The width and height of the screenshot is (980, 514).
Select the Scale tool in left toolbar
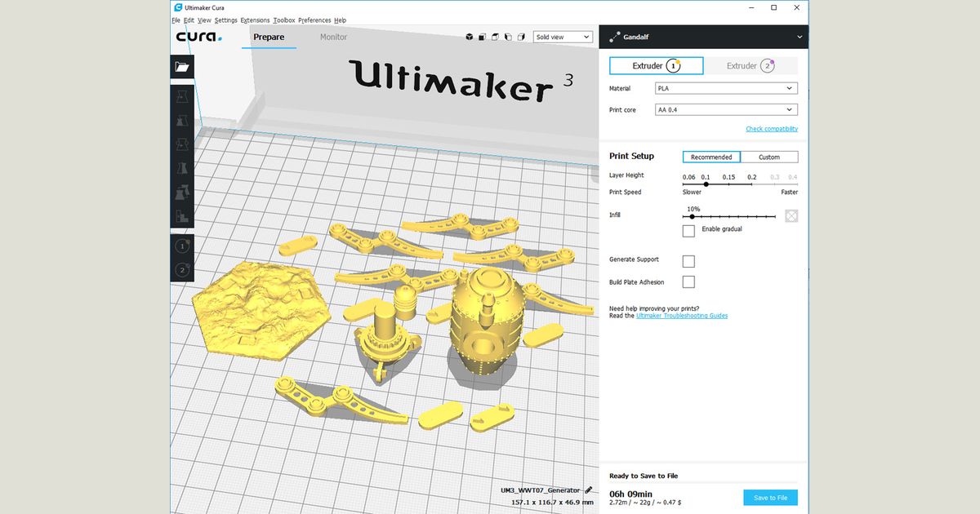[182, 122]
